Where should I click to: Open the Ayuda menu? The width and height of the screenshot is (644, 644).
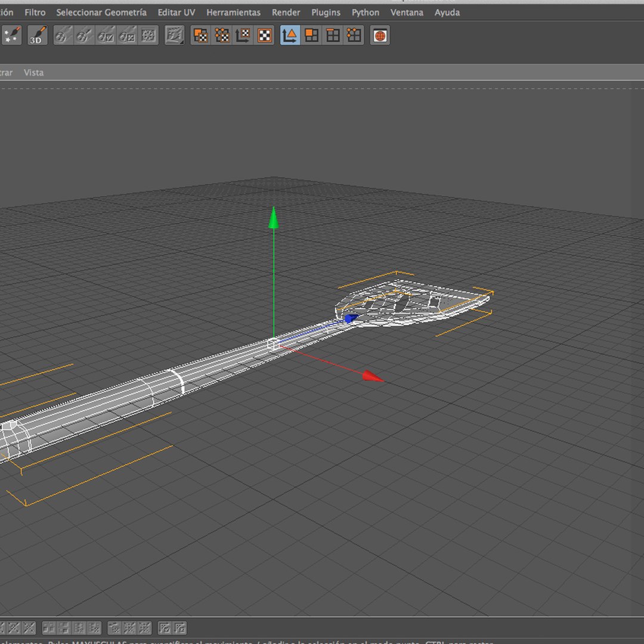tap(447, 13)
